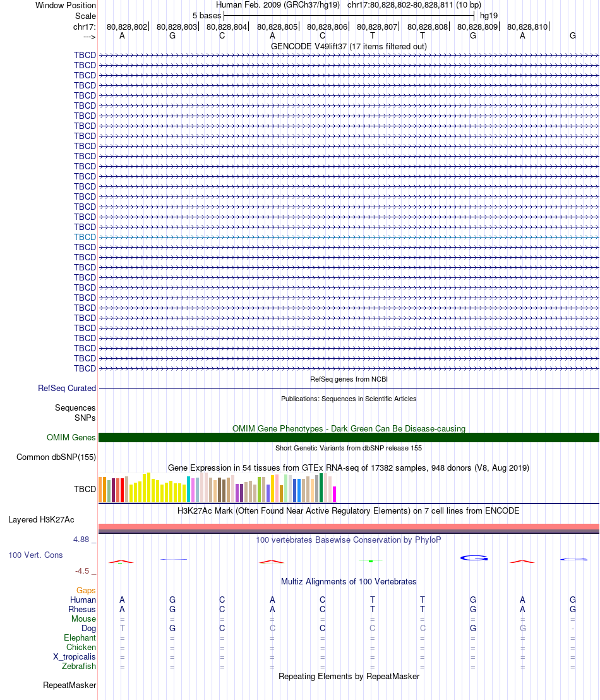Click the magenta bar in GTEx chart
Image resolution: width=600 pixels, height=700 pixels.
(x=334, y=494)
